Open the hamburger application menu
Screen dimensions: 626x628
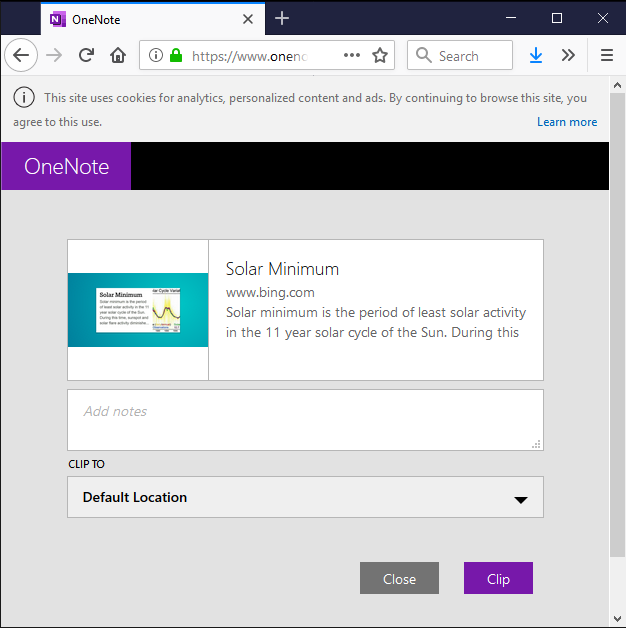click(x=607, y=56)
